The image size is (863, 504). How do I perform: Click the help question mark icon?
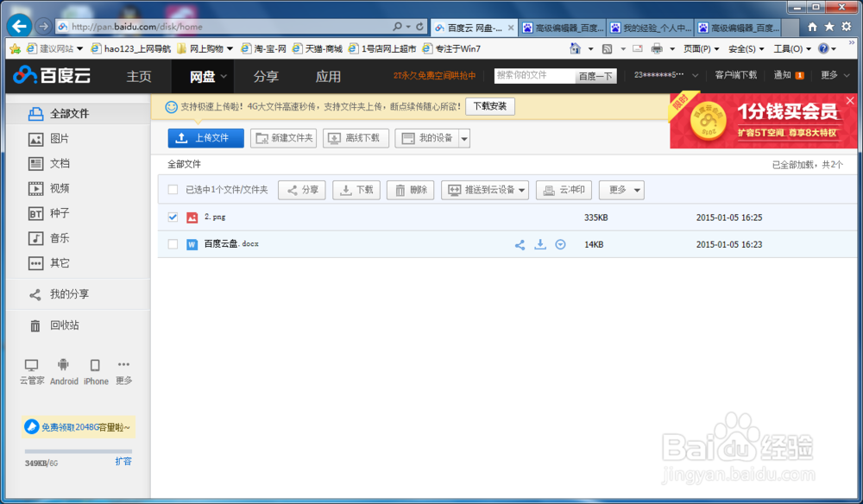click(823, 48)
